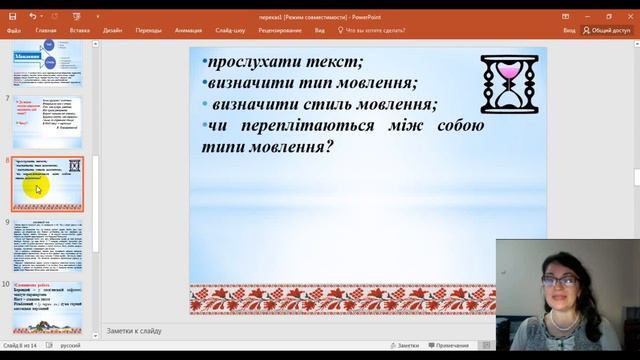Select the slide 9 text thumbnail
The width and height of the screenshot is (640, 360).
click(47, 246)
